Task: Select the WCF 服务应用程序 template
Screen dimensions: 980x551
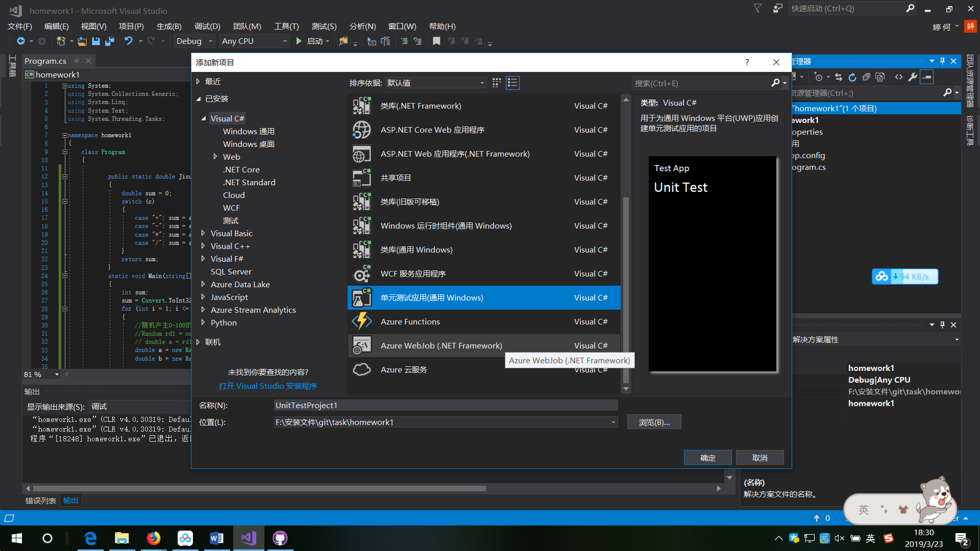Action: pyautogui.click(x=484, y=273)
